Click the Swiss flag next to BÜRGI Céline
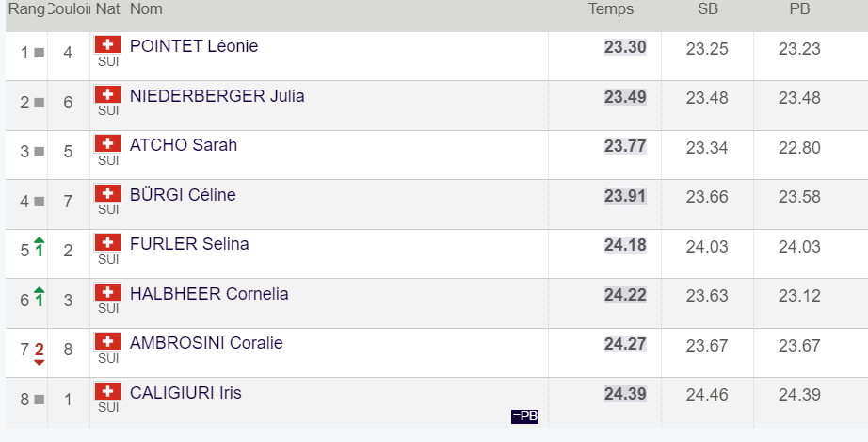This screenshot has width=868, height=442. [x=108, y=193]
